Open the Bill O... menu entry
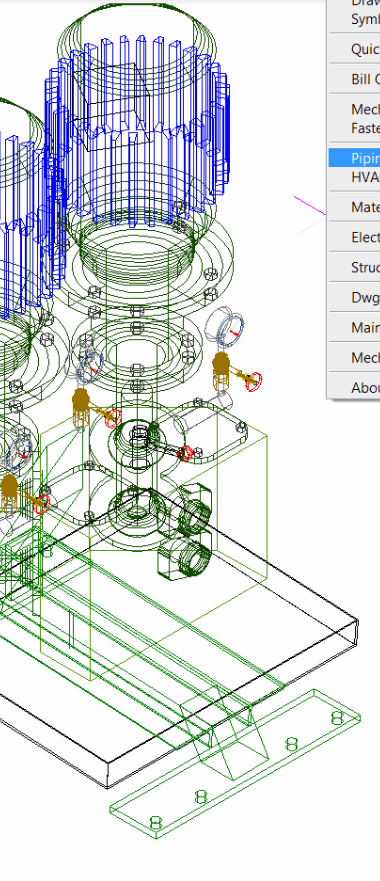Screen dimensions: 380x881 point(354,79)
